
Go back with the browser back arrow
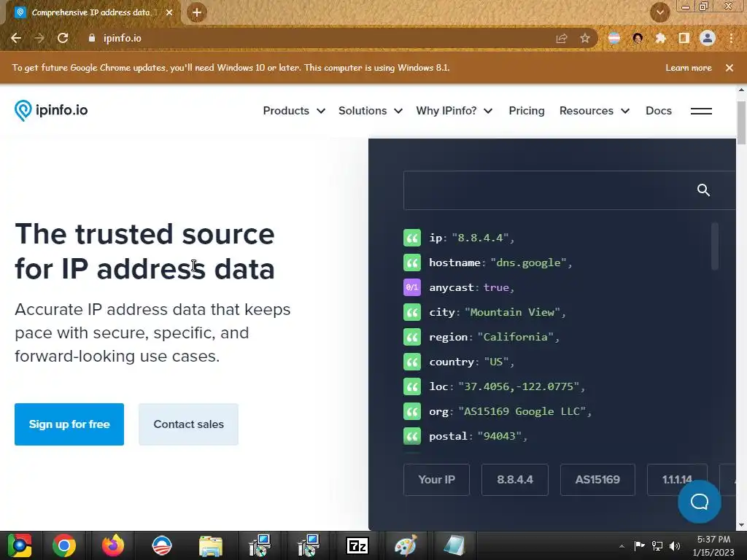pyautogui.click(x=16, y=38)
